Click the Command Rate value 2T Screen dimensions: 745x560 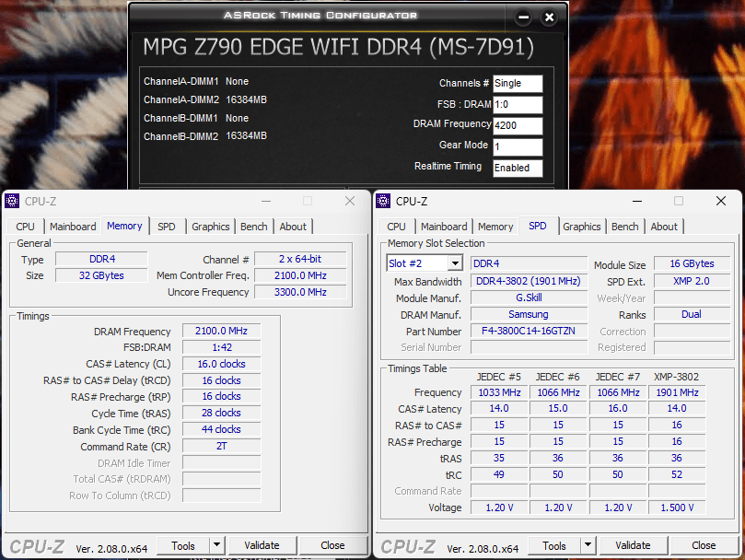(221, 447)
